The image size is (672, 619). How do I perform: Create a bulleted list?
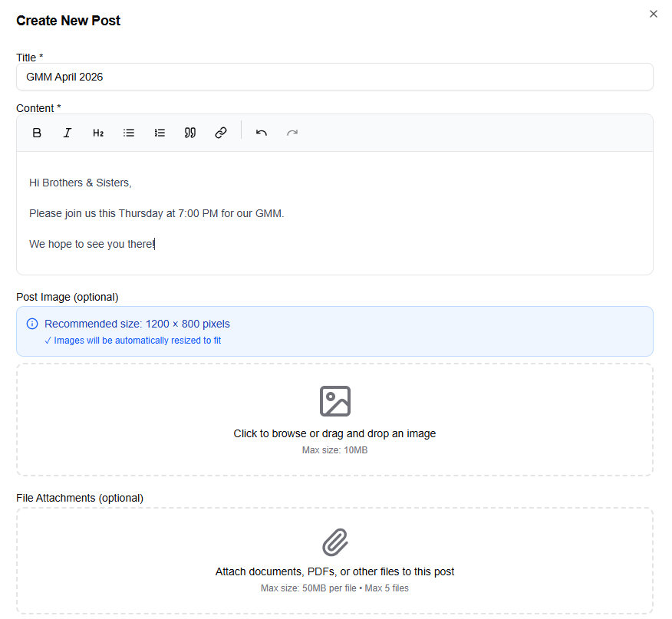(129, 132)
